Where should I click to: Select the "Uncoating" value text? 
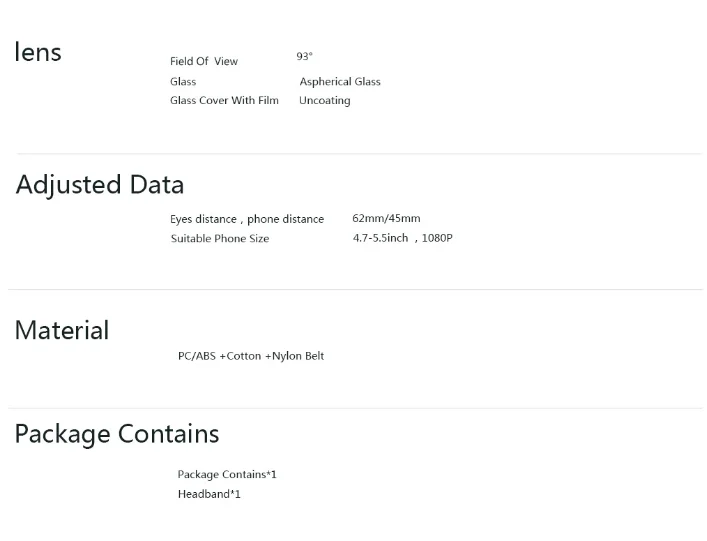click(324, 101)
